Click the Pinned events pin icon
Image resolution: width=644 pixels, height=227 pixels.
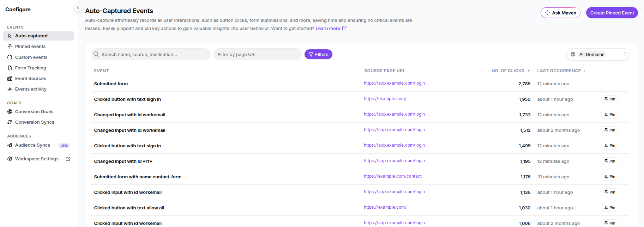(x=10, y=47)
